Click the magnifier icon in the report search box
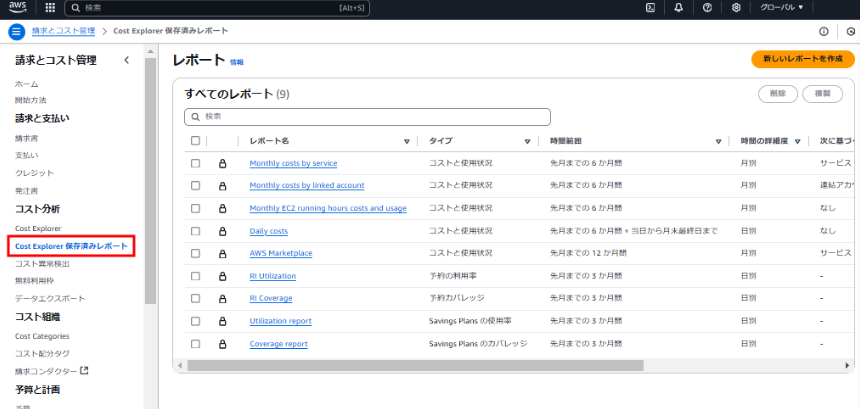This screenshot has width=860, height=409. (195, 117)
